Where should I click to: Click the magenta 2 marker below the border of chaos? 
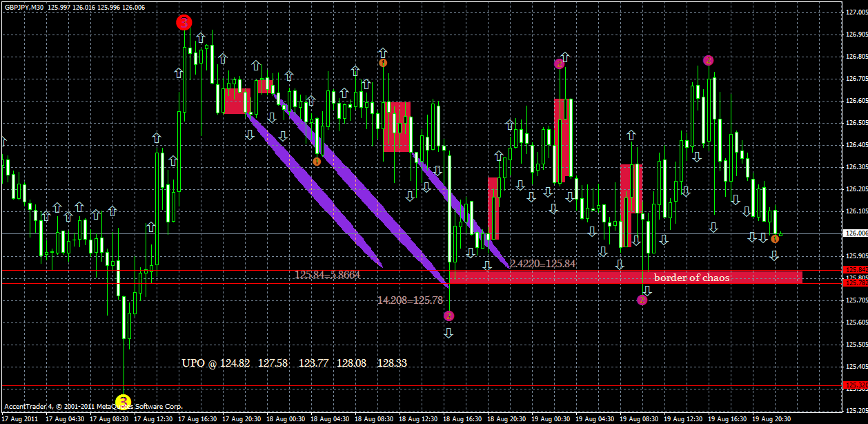click(x=642, y=300)
